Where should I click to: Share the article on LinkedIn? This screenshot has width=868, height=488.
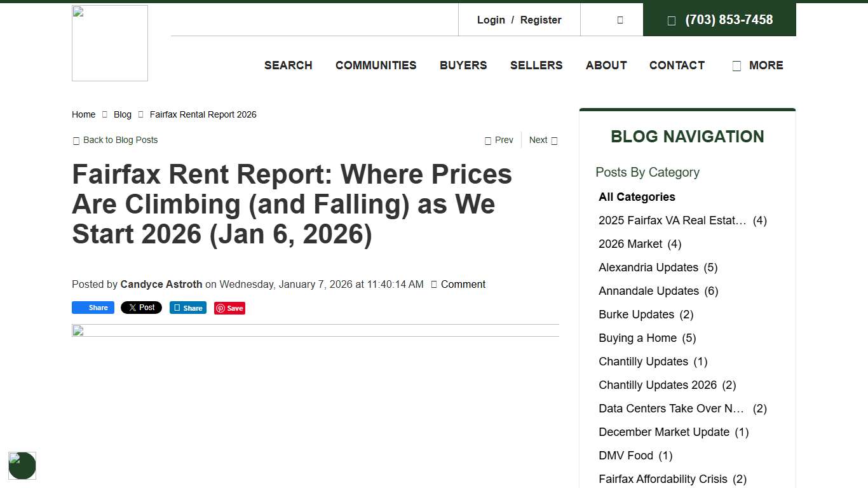187,308
